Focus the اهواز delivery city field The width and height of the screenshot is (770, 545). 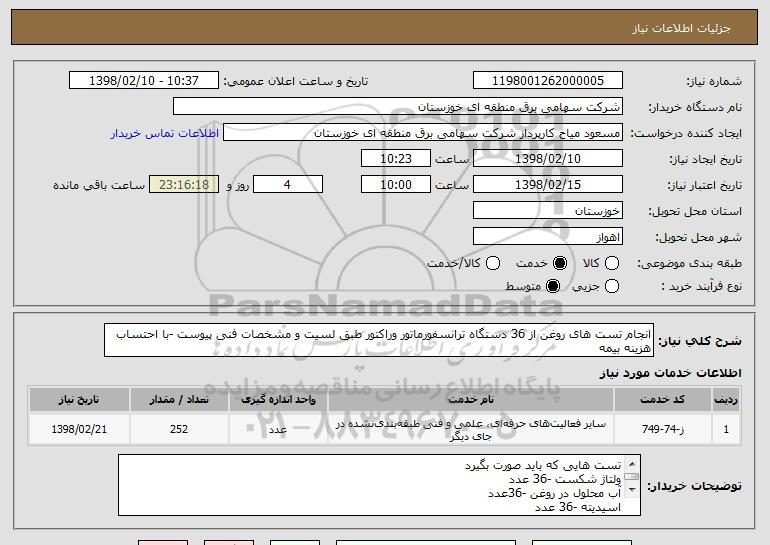point(546,237)
